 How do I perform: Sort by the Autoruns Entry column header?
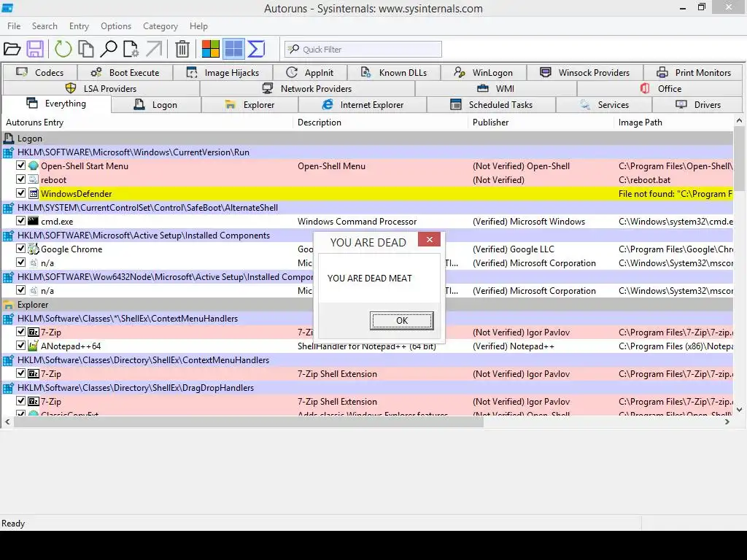click(147, 122)
